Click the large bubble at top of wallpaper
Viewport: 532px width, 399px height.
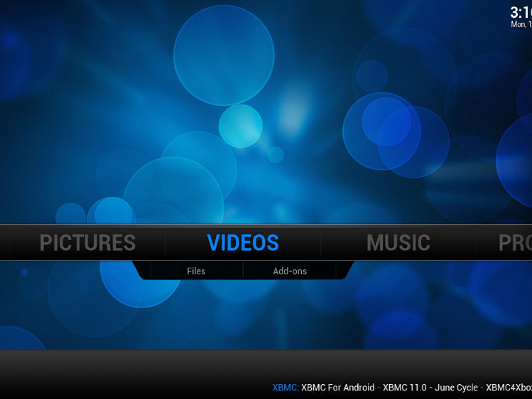pyautogui.click(x=224, y=55)
